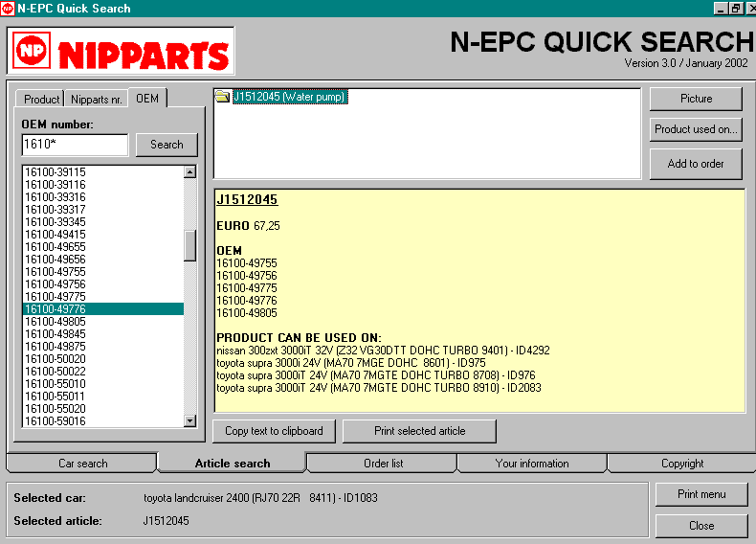The image size is (756, 544).
Task: Click the Picture button
Action: 696,99
